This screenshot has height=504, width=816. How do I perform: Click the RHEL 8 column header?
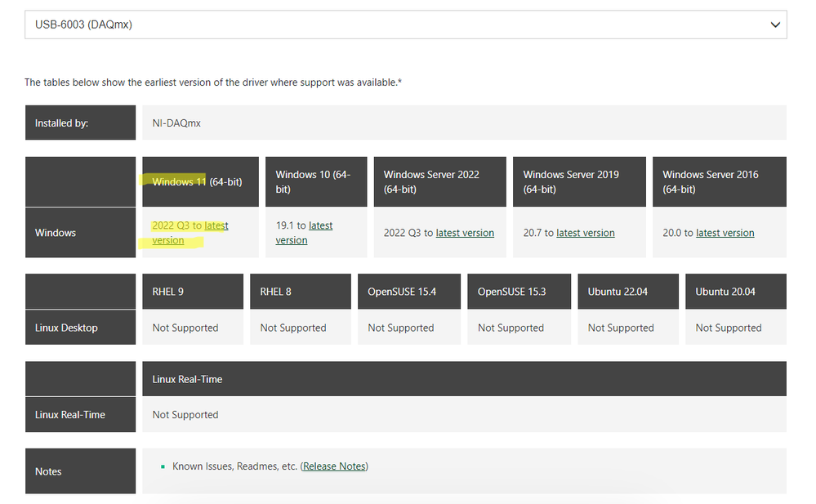click(301, 292)
